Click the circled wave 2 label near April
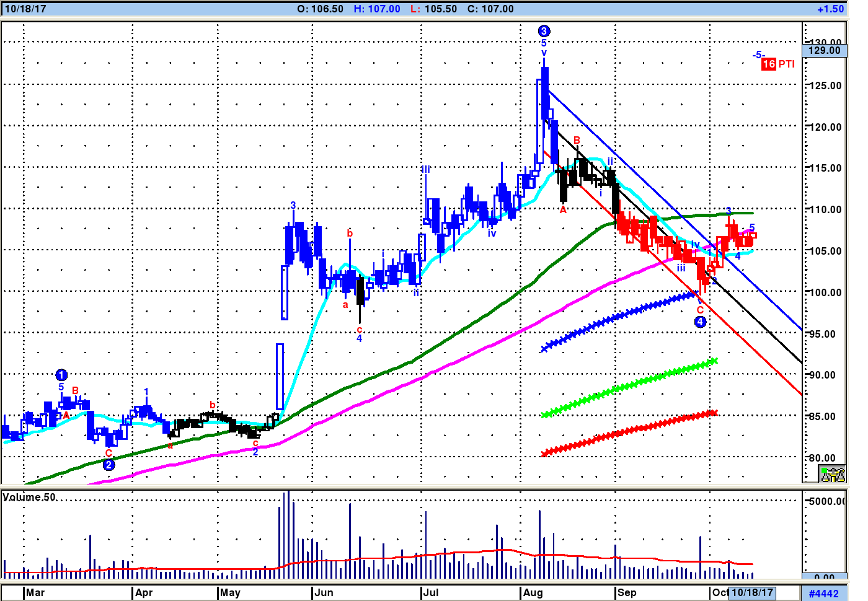The image size is (868, 601). tap(108, 465)
